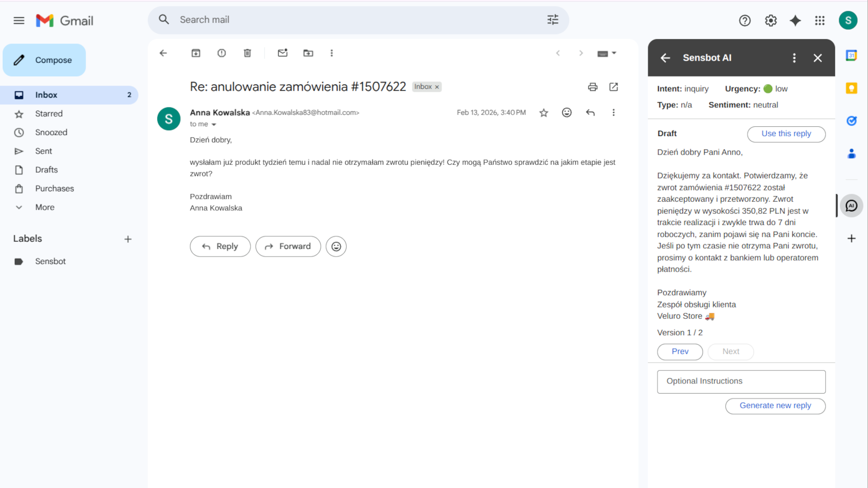Open Sensbot AI panel options menu
Screen dimensions: 868x488
794,58
